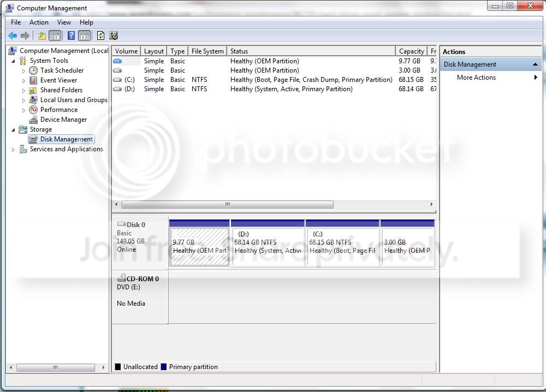Screen dimensions: 546x392
Task: Click the More Actions link
Action: coord(476,78)
